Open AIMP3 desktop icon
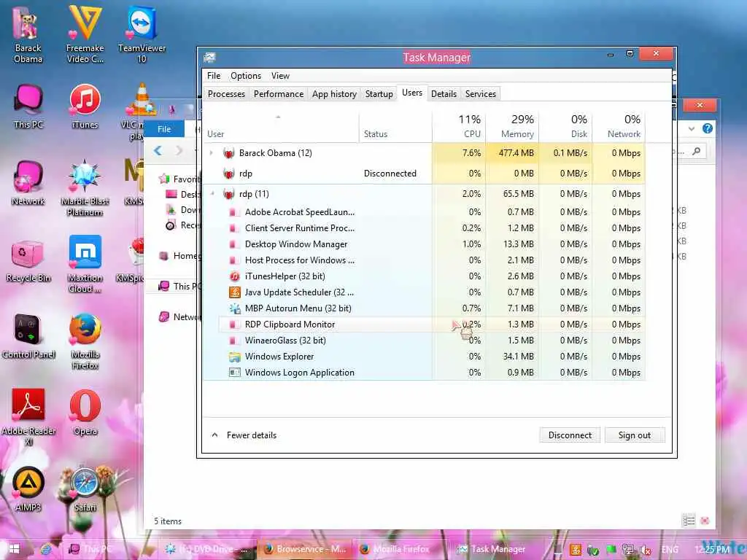Viewport: 747px width, 560px height. pos(28,489)
